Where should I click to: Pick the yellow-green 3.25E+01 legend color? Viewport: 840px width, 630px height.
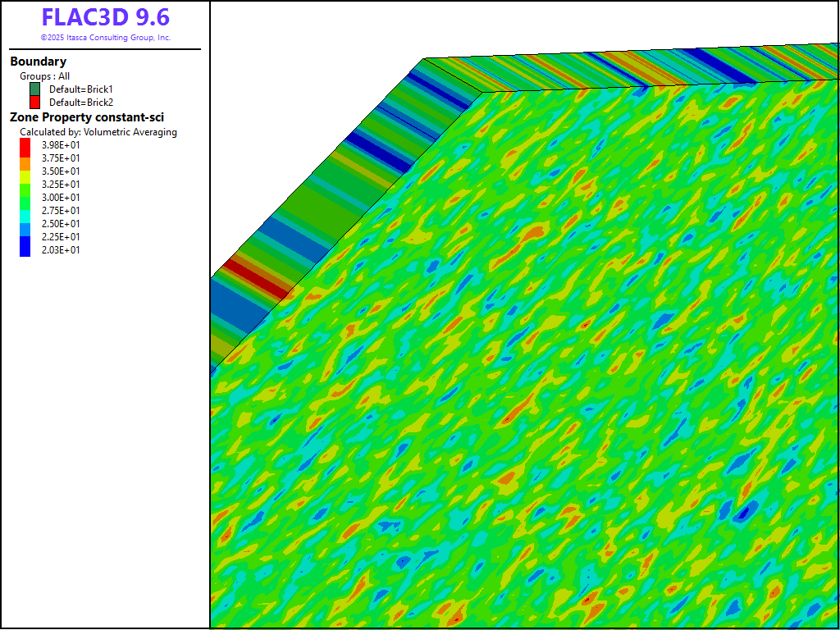tap(25, 178)
